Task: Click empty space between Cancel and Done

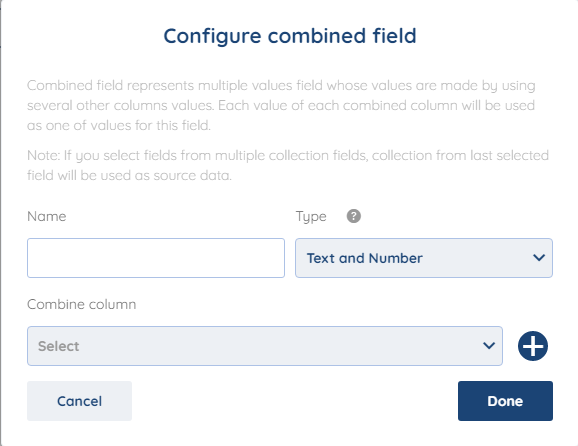Action: pos(295,401)
